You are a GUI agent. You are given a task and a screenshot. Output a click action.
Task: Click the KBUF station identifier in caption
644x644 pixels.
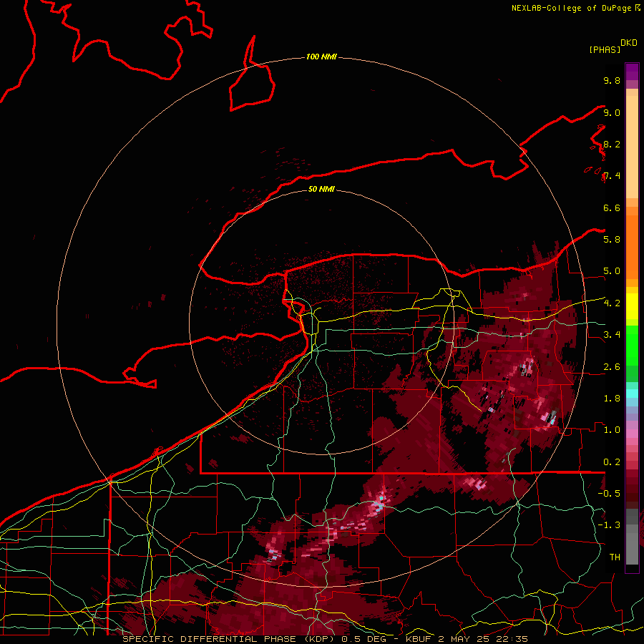[418, 639]
